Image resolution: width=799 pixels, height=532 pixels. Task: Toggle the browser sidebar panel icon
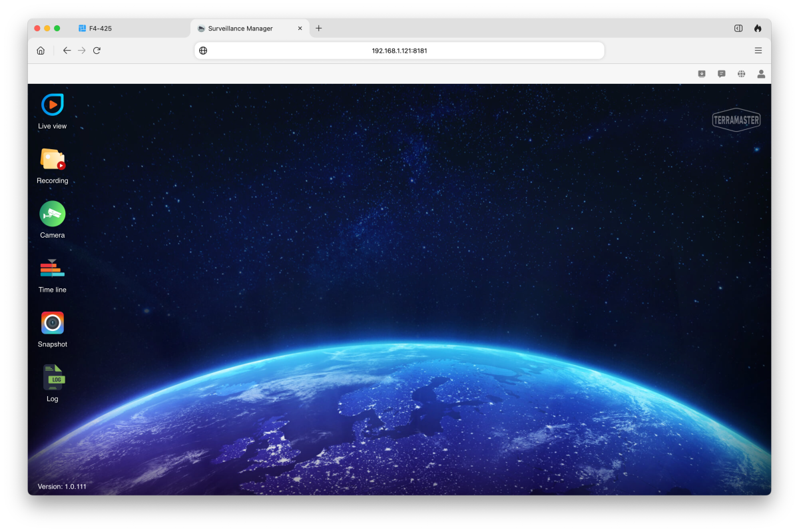pyautogui.click(x=738, y=28)
